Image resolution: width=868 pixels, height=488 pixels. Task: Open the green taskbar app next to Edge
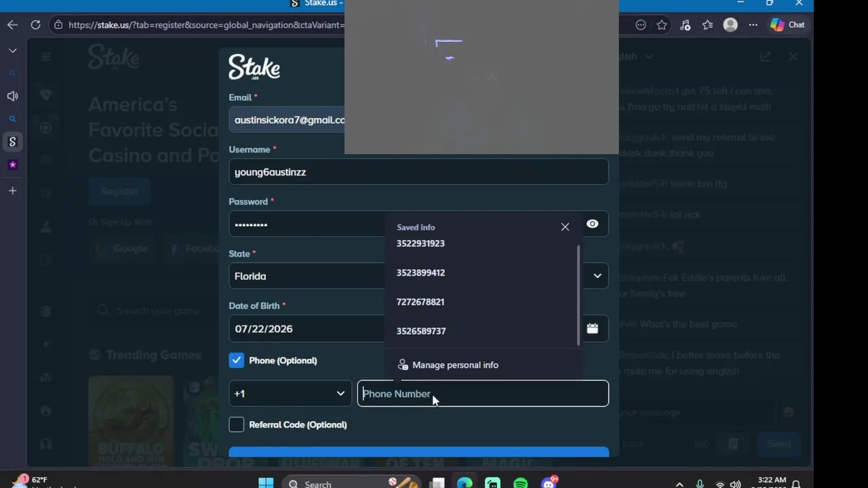tap(492, 483)
